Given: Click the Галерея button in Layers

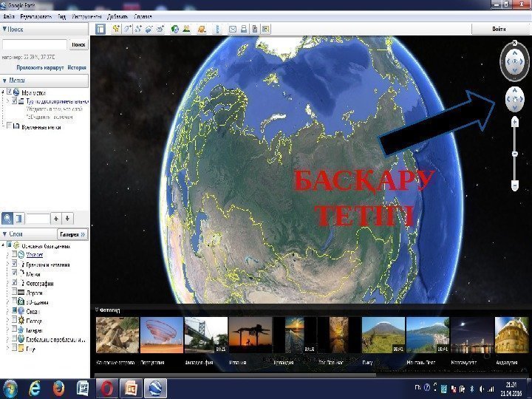Looking at the screenshot, I should tap(72, 234).
